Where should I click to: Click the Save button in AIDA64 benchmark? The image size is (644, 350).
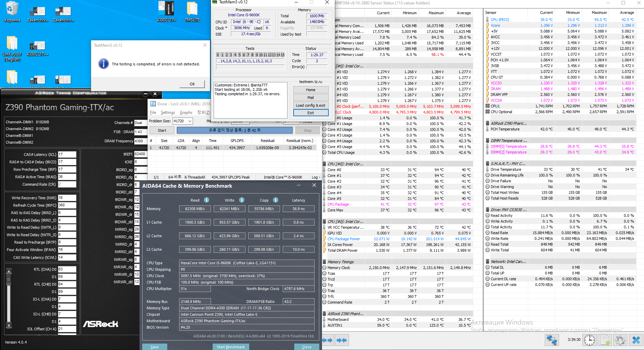[154, 347]
